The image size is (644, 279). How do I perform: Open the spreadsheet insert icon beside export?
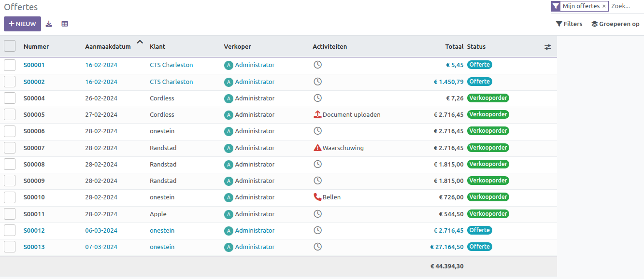(x=65, y=24)
